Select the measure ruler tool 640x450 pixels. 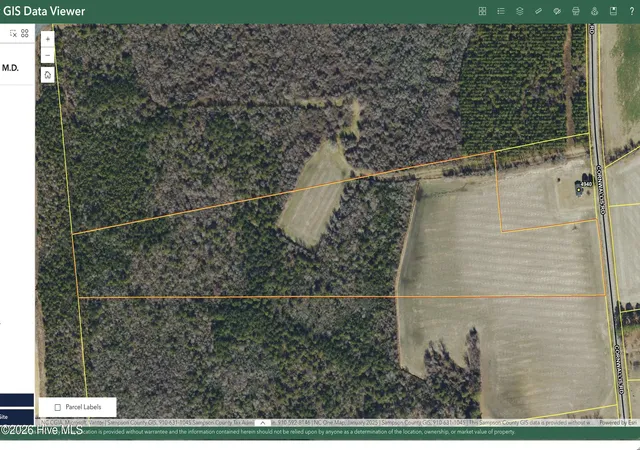click(538, 11)
